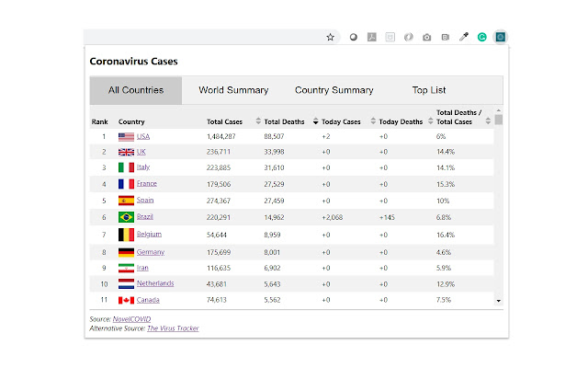Open the Country Summary tab

point(334,90)
